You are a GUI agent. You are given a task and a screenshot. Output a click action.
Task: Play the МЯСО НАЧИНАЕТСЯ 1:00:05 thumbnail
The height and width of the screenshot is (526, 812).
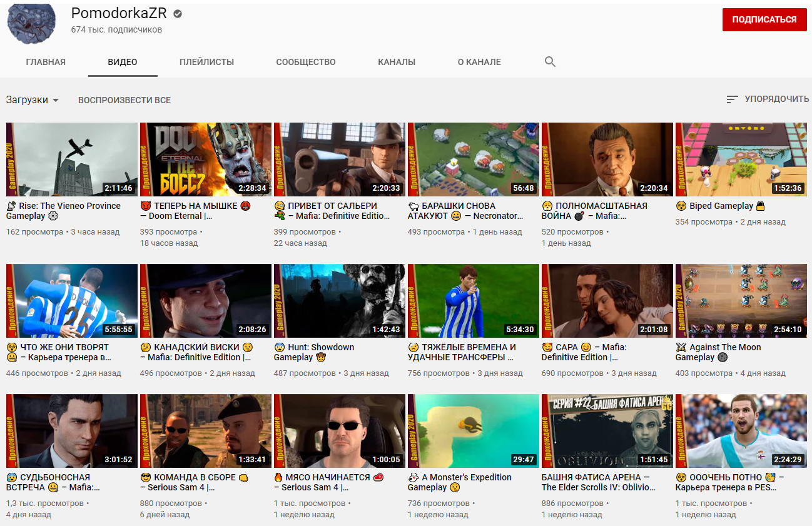340,431
